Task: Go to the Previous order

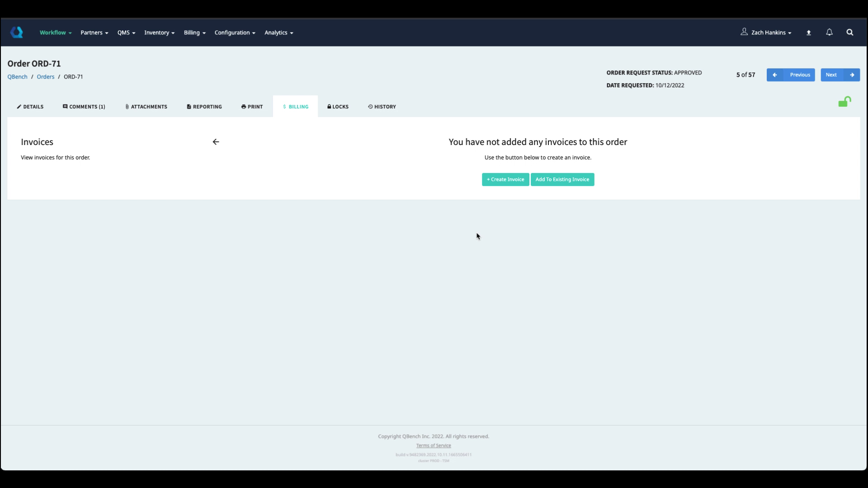Action: coord(790,75)
